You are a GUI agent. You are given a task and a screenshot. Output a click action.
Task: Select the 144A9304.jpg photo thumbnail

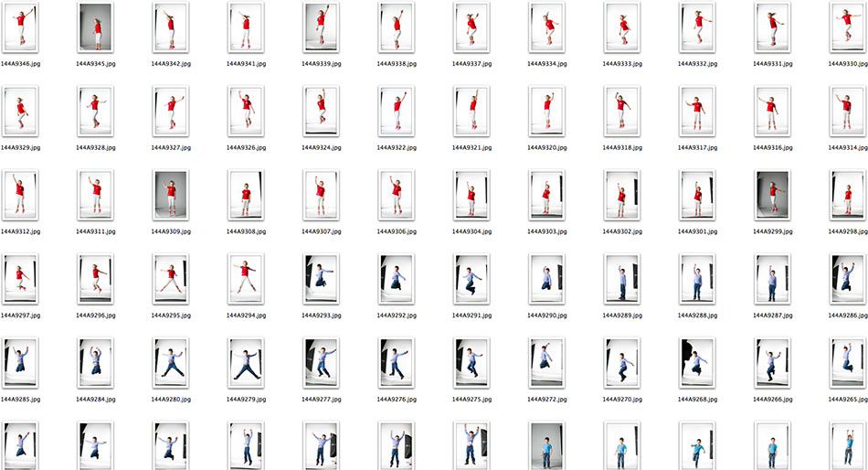coord(471,196)
